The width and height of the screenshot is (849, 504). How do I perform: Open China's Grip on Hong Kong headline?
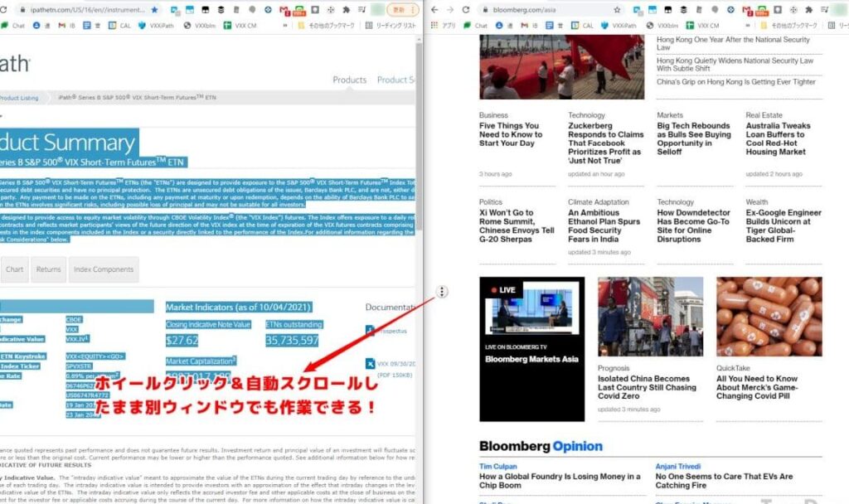tap(736, 82)
